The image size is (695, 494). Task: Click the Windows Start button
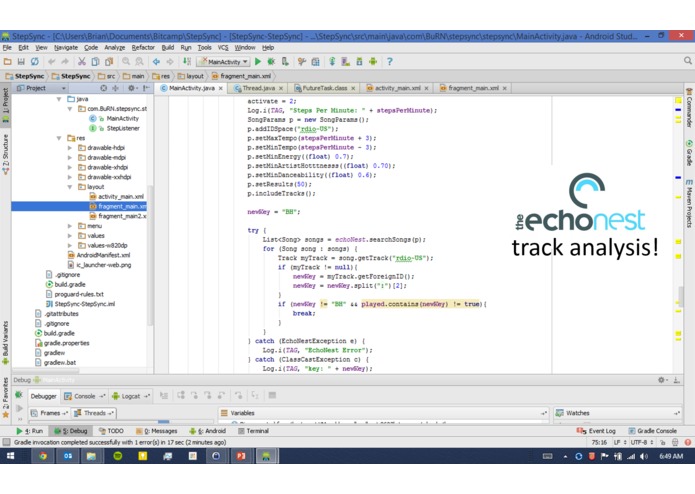10,456
